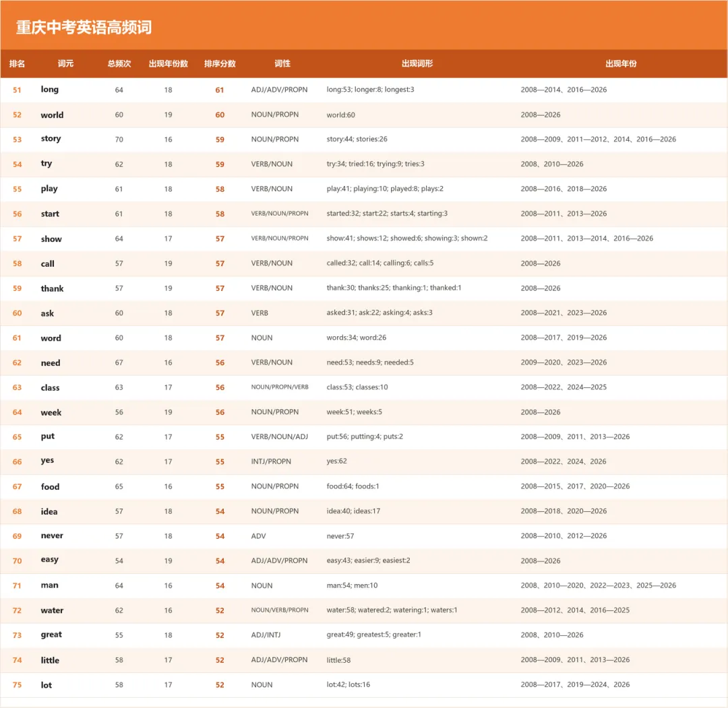Select the word forms "man:54; men:10"
This screenshot has height=708, width=728.
click(352, 585)
